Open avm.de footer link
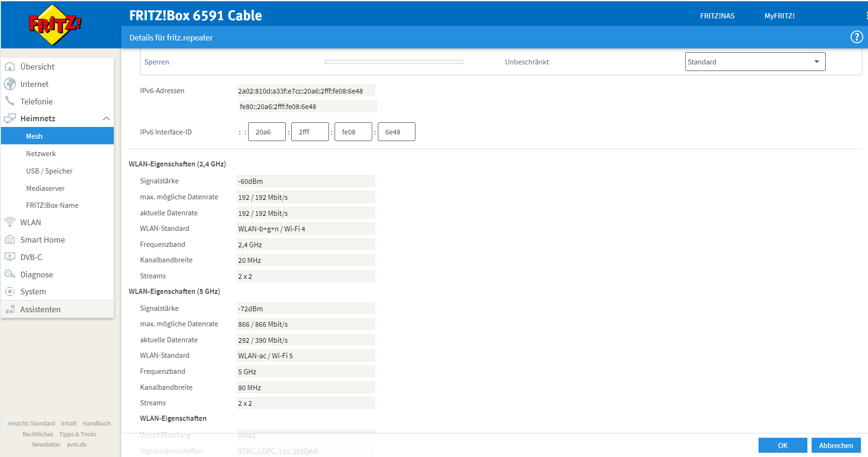 pos(77,444)
